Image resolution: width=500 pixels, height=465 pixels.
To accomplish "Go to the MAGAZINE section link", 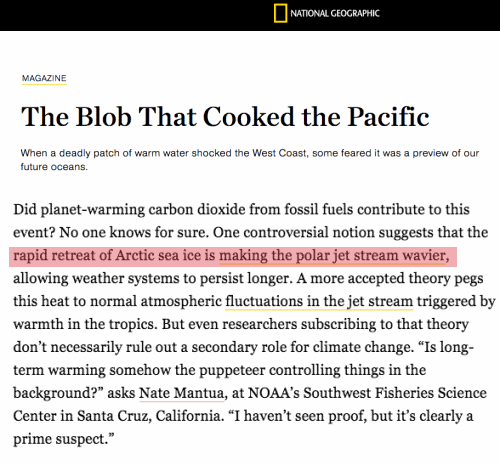I will 44,78.
